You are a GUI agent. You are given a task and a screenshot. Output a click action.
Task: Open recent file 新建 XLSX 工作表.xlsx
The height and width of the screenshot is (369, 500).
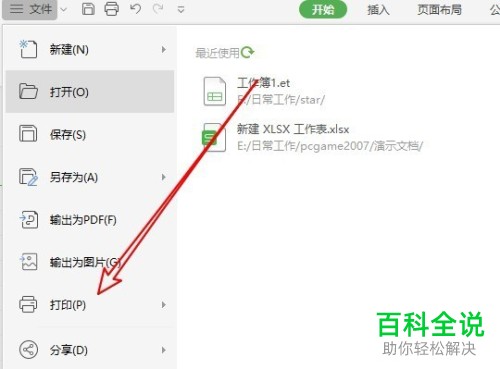click(293, 129)
